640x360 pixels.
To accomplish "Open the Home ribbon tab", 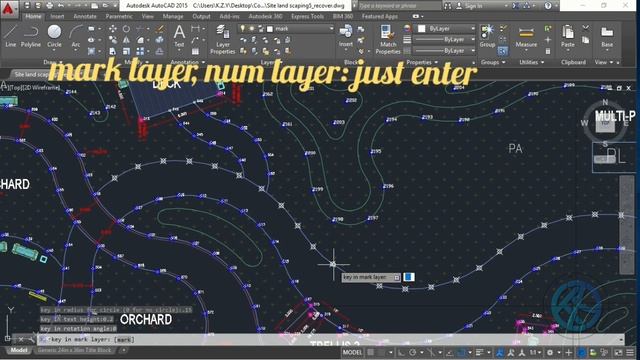I will coord(33,16).
